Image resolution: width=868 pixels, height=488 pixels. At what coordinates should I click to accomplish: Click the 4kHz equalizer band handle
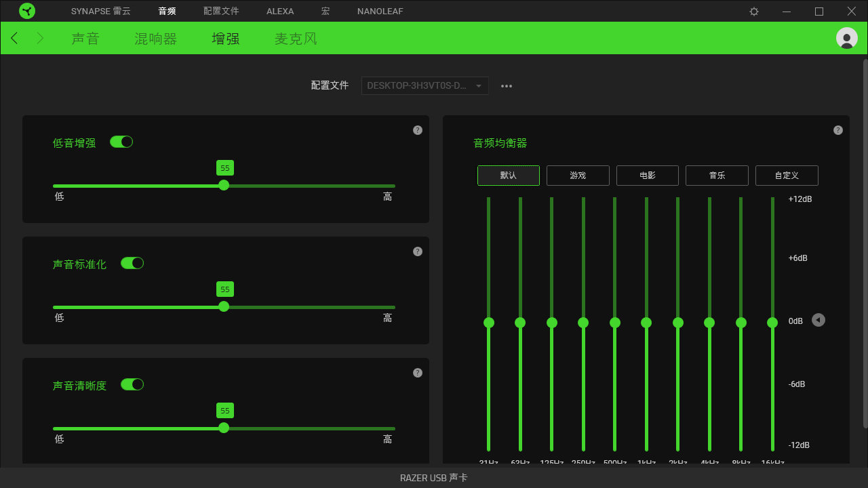[x=709, y=323]
